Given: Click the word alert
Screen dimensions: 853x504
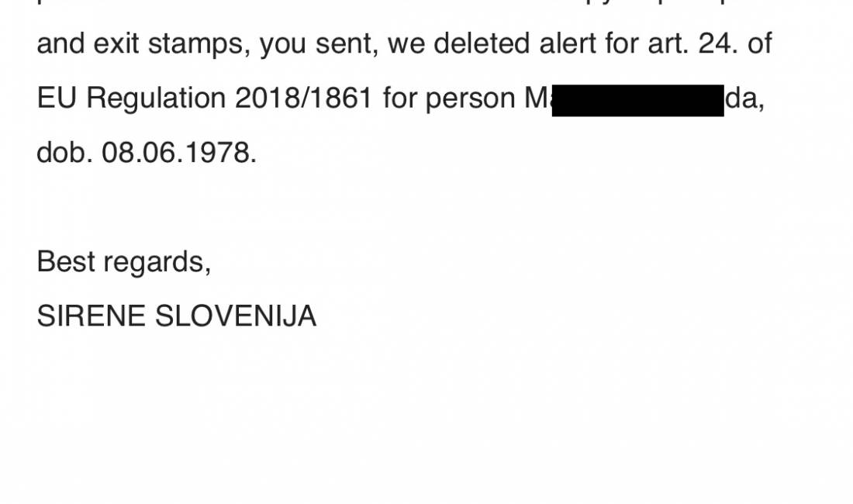Looking at the screenshot, I should pos(568,44).
